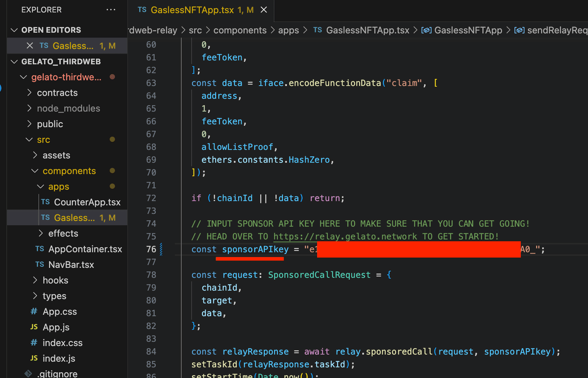The height and width of the screenshot is (378, 588).
Task: Click TS icon in the editor tab
Action: [142, 10]
